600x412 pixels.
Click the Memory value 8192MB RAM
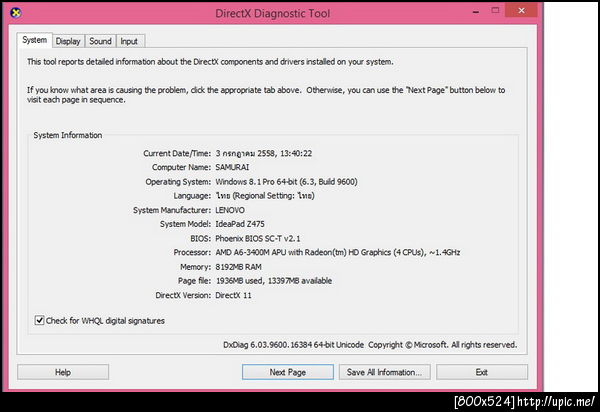[238, 267]
